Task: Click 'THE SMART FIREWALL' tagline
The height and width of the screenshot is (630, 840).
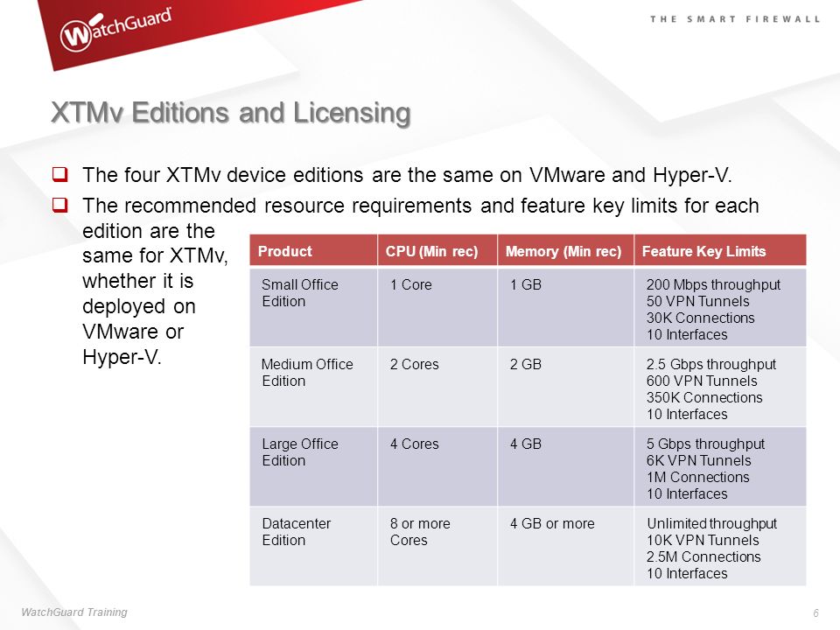Action: 735,19
